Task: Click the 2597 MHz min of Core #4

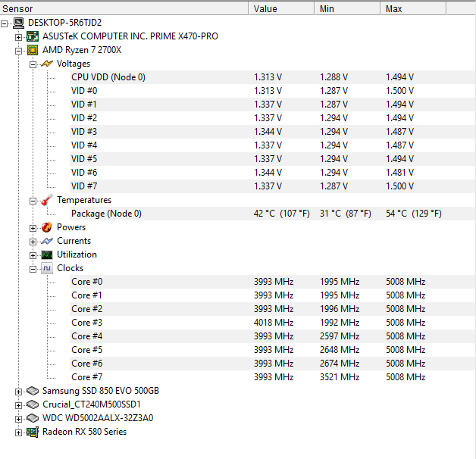Action: (x=340, y=336)
